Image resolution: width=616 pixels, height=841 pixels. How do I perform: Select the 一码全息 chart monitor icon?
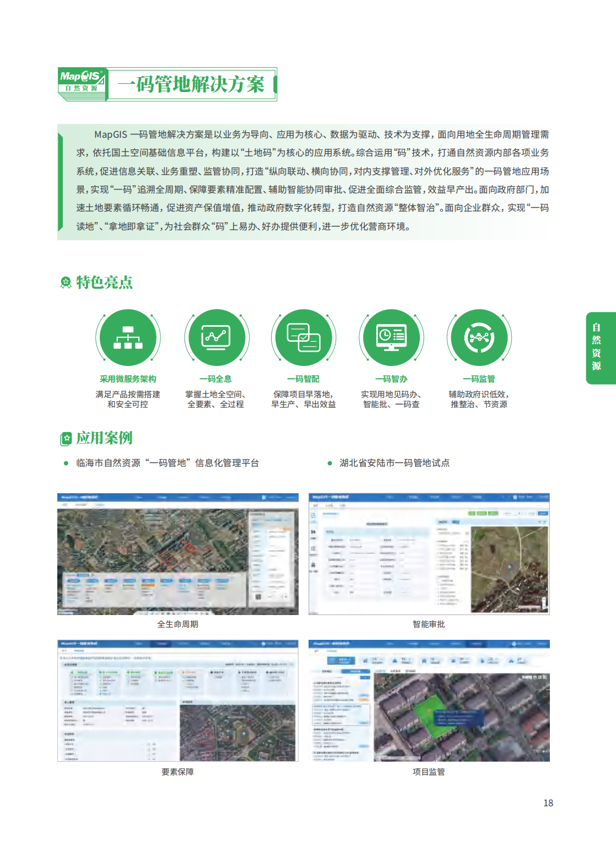[x=216, y=337]
